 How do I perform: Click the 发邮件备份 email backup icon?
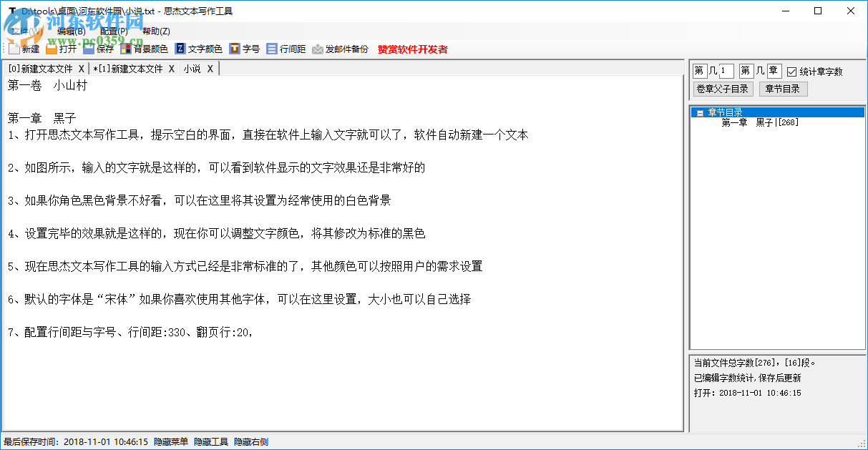click(340, 49)
